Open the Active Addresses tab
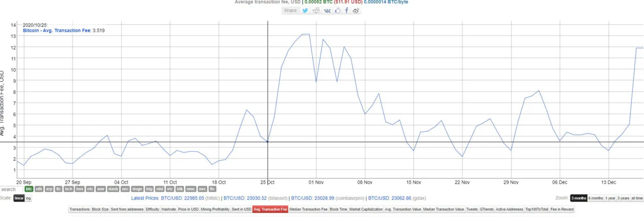Image resolution: width=644 pixels, height=217 pixels. [509, 209]
